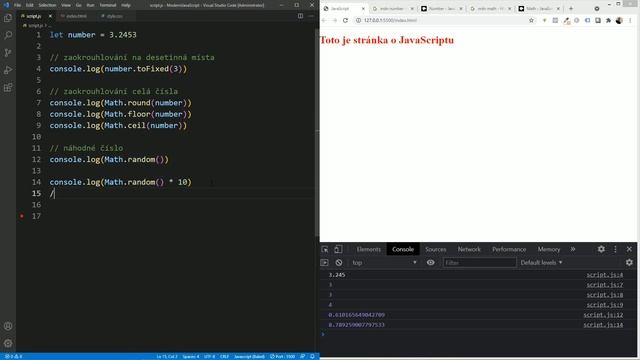This screenshot has height=360, width=640.
Task: Open the Go menu
Action: tap(78, 5)
